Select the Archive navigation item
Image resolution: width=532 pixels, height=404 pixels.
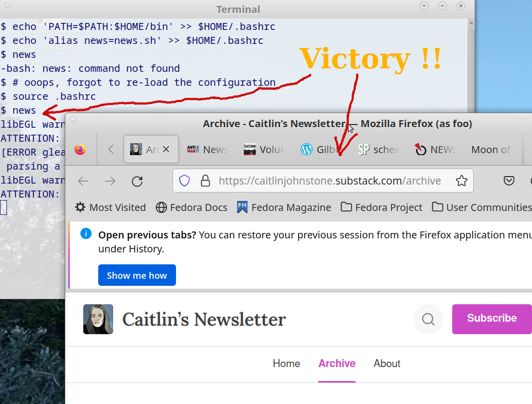(x=337, y=364)
